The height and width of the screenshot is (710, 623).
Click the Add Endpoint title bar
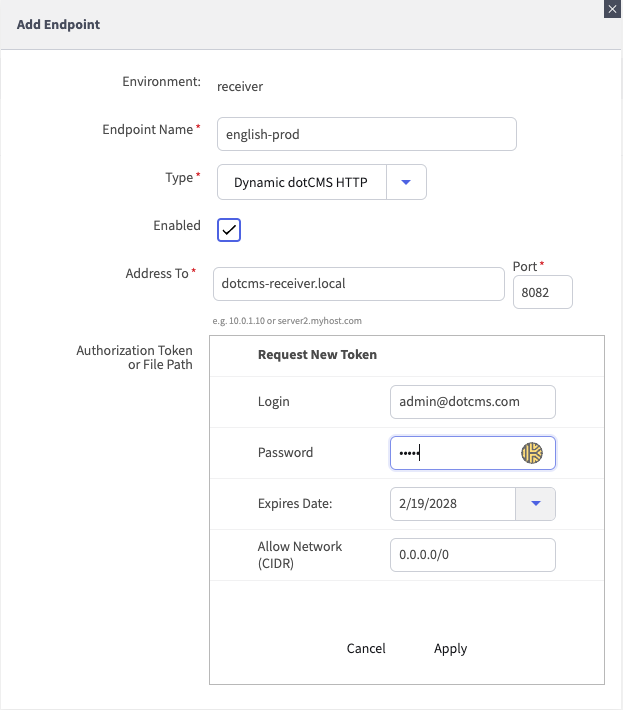point(300,24)
